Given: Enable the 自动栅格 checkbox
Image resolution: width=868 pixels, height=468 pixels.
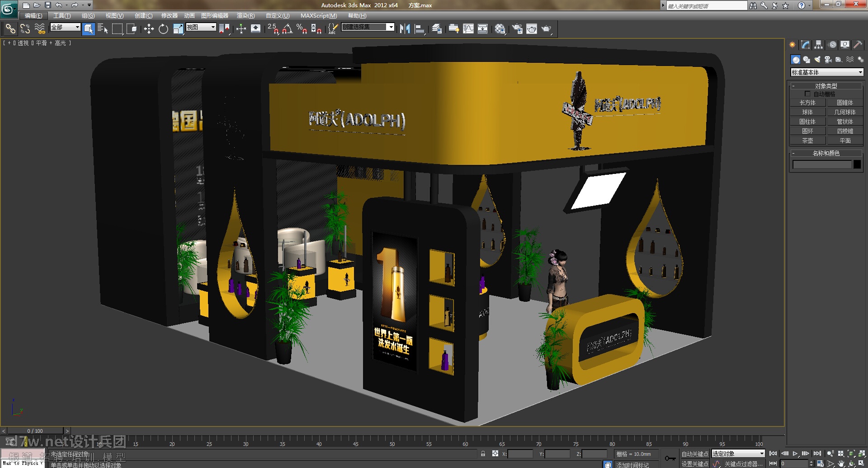Looking at the screenshot, I should (807, 94).
